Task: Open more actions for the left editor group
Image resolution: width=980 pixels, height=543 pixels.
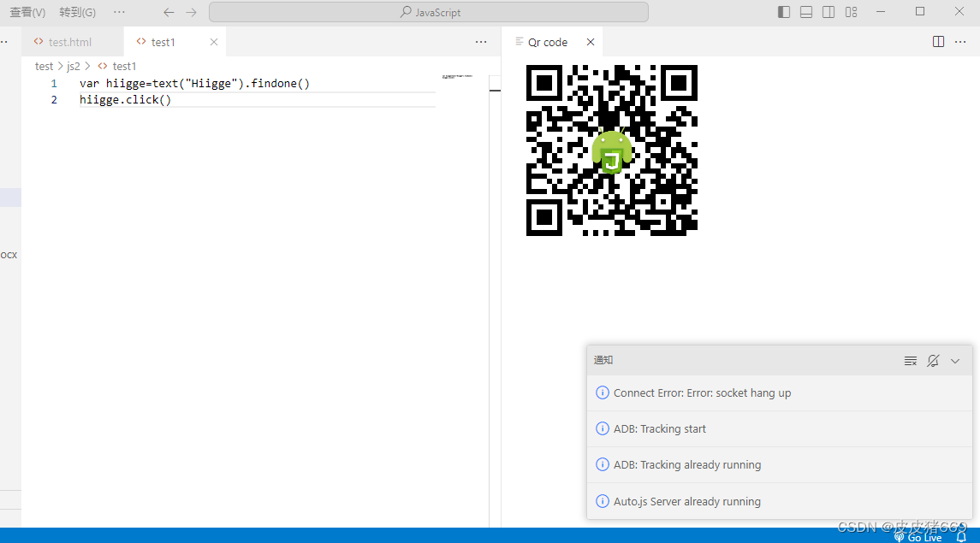Action: pos(481,42)
